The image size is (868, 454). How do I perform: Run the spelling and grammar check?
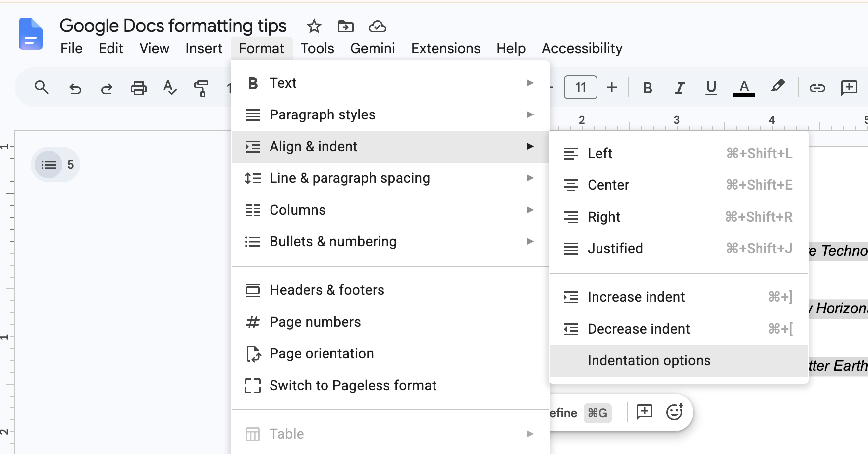[170, 88]
